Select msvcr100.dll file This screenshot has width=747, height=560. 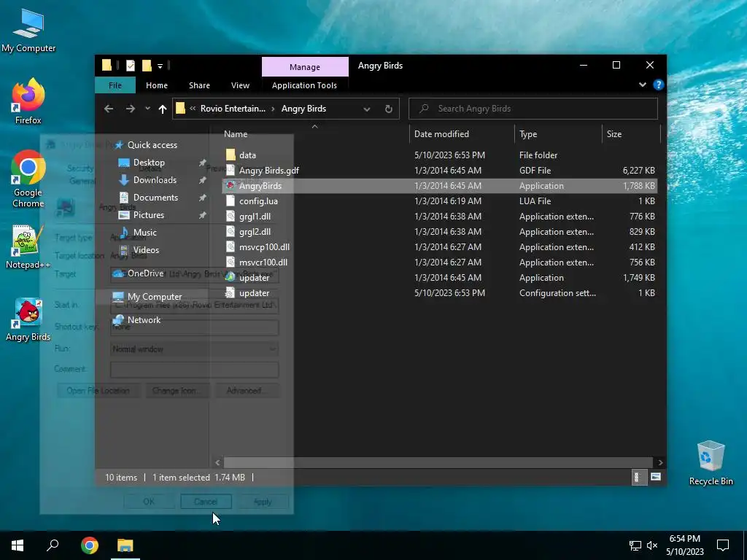439,262
